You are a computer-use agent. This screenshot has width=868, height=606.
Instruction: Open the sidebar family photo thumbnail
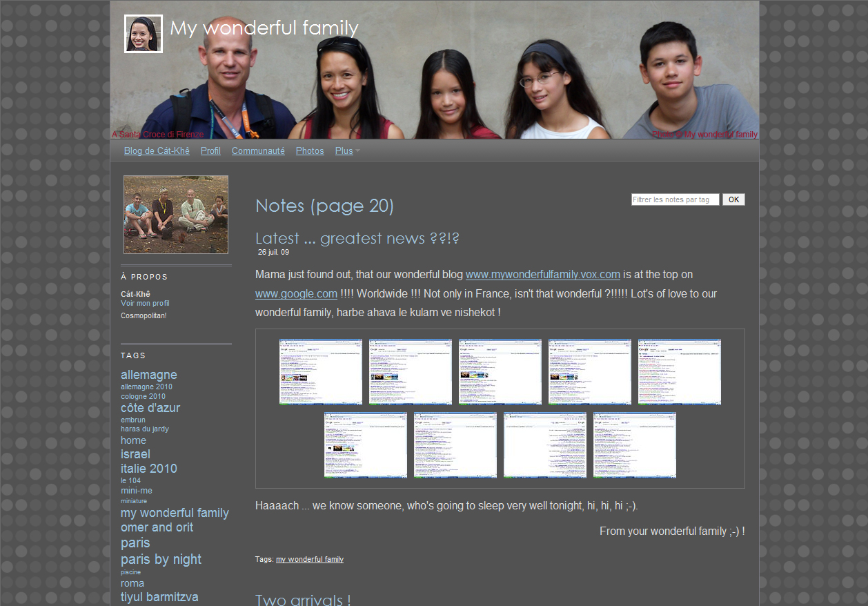point(176,215)
